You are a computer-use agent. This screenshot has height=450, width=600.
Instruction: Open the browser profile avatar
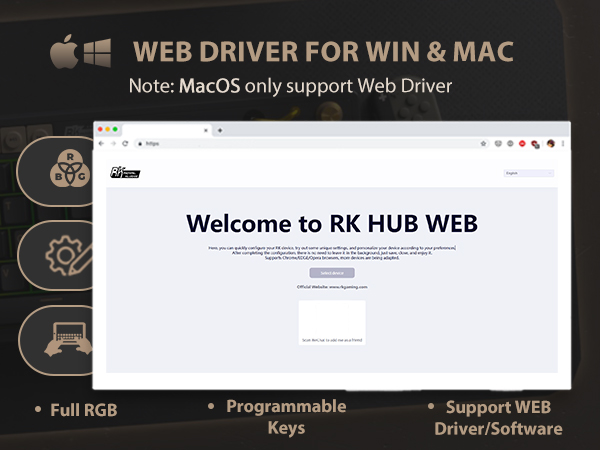[x=551, y=143]
